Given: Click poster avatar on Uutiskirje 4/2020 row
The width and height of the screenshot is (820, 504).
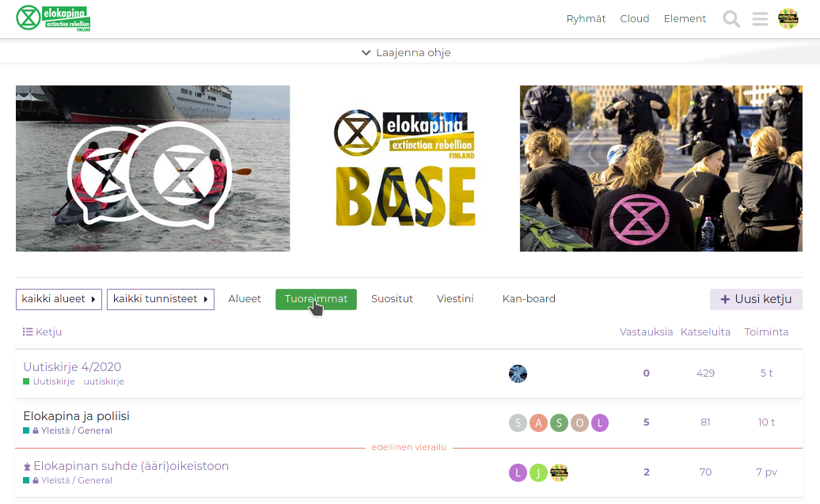Looking at the screenshot, I should pyautogui.click(x=518, y=373).
